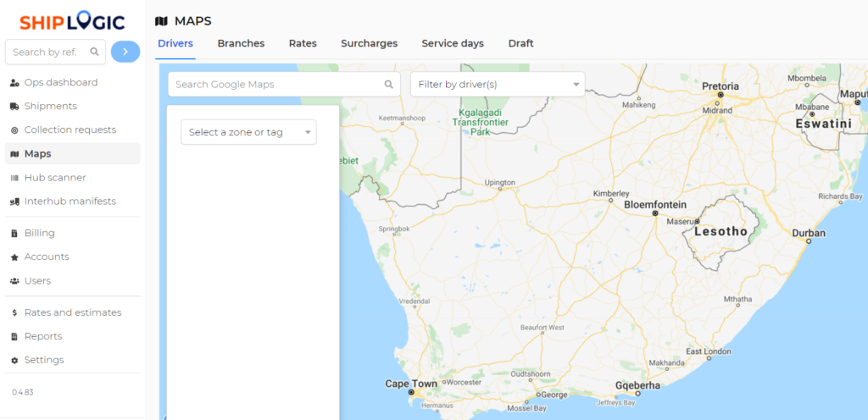Switch to the Branches tab
The height and width of the screenshot is (420, 868).
(x=241, y=43)
